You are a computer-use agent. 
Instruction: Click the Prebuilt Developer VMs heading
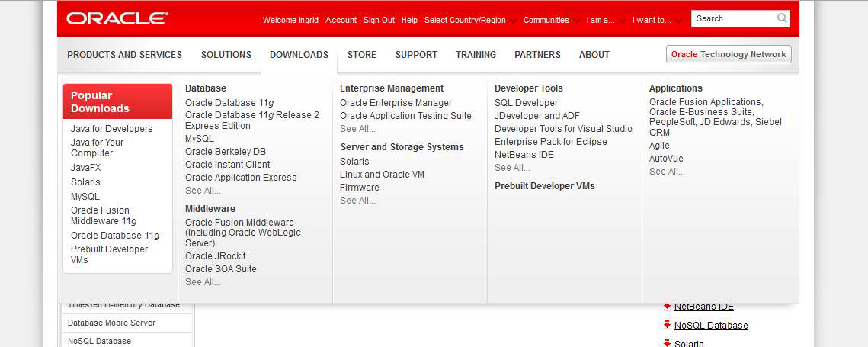click(544, 186)
